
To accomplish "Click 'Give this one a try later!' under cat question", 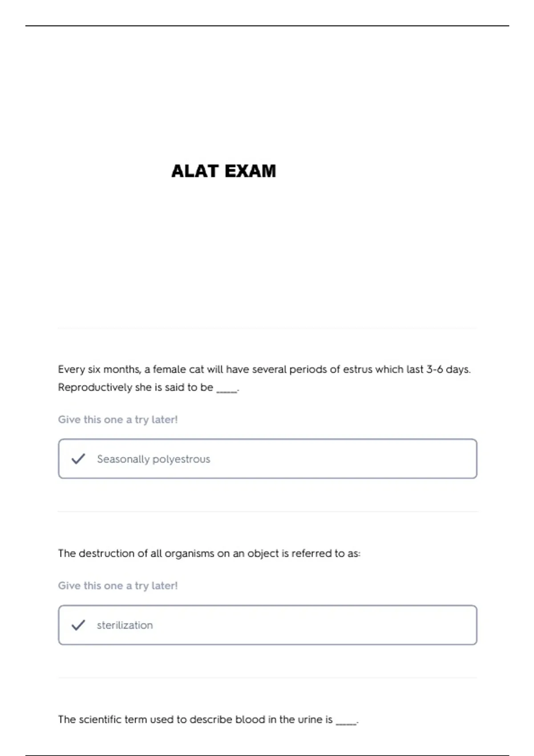I will [x=118, y=419].
